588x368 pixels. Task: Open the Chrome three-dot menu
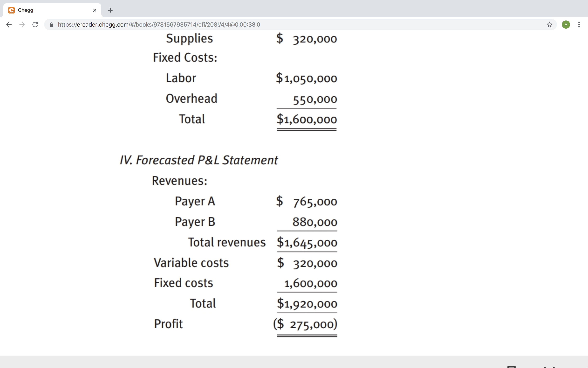pyautogui.click(x=579, y=25)
